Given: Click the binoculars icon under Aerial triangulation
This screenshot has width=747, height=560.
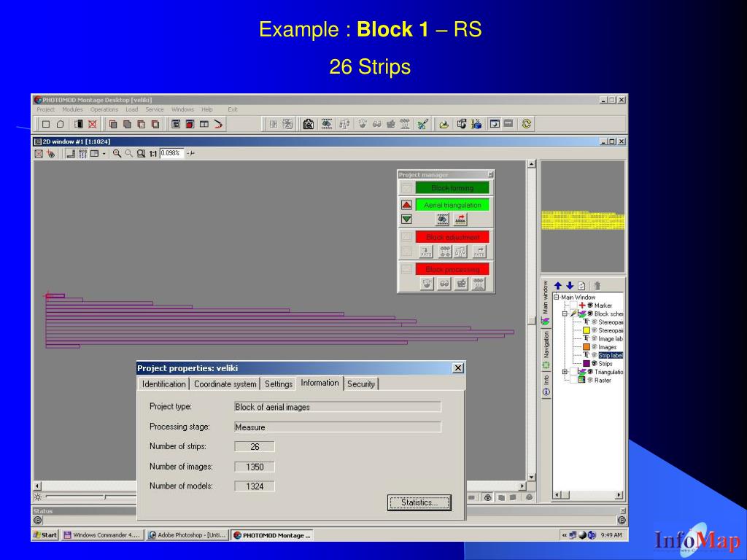Looking at the screenshot, I should coord(443,219).
